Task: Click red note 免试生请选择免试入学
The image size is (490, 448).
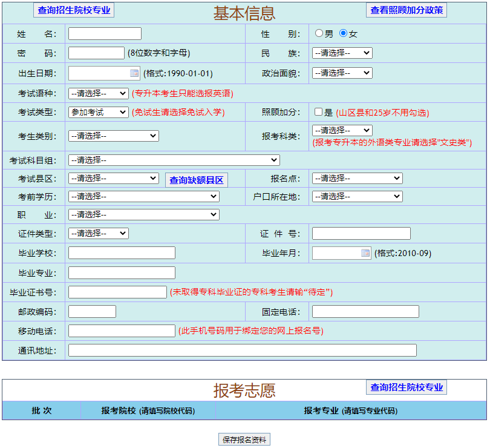Action: [178, 113]
